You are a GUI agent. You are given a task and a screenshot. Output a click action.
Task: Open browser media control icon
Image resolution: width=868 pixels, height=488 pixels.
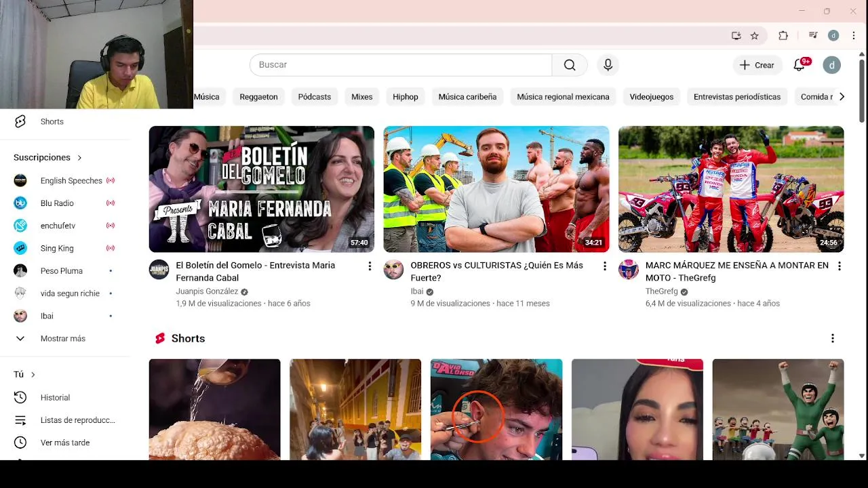(x=813, y=36)
